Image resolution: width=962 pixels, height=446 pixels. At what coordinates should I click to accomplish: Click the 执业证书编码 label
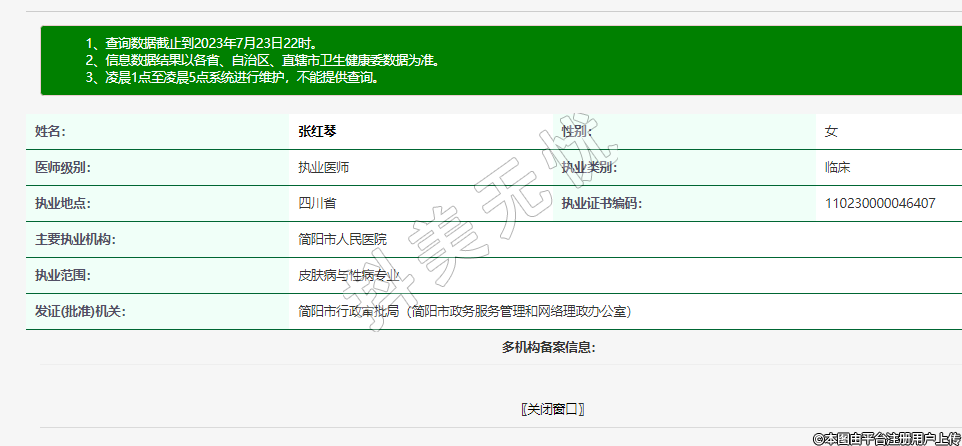(x=600, y=203)
